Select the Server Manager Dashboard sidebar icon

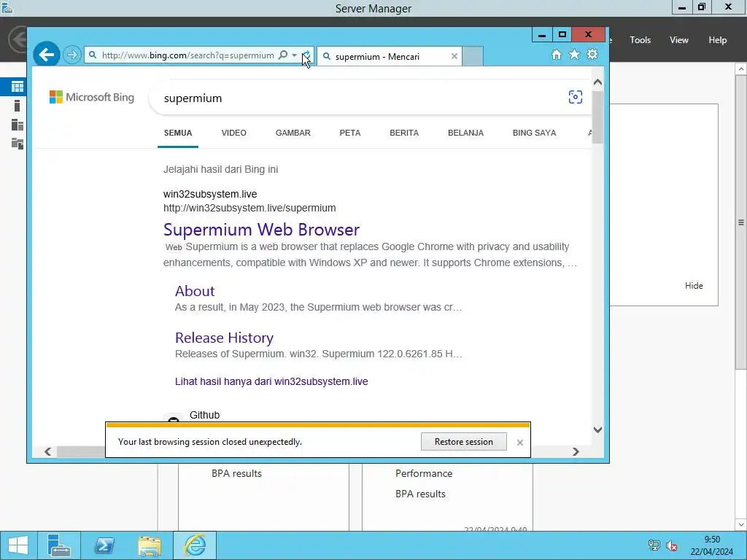coord(18,87)
